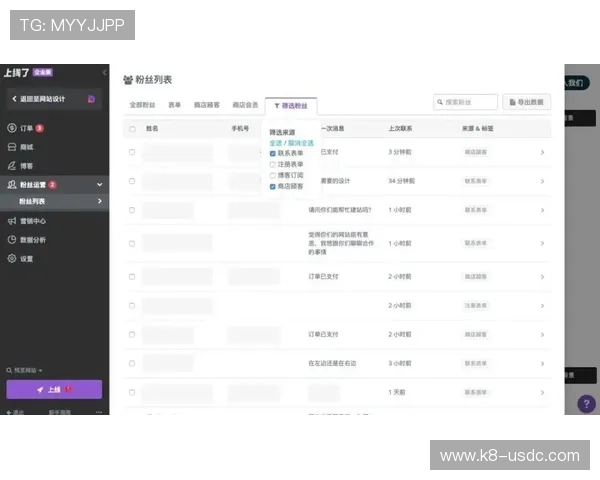Open 营销中心 in the sidebar
Viewport: 600px width, 480px height.
point(33,221)
